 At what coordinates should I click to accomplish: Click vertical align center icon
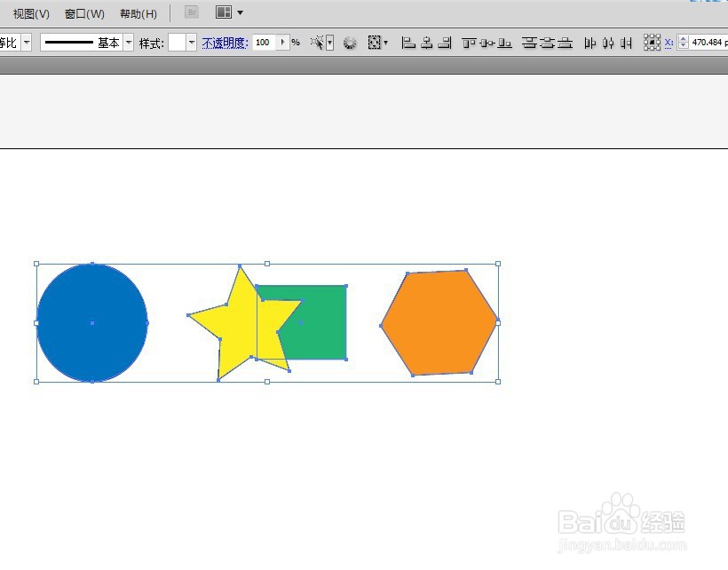(487, 44)
